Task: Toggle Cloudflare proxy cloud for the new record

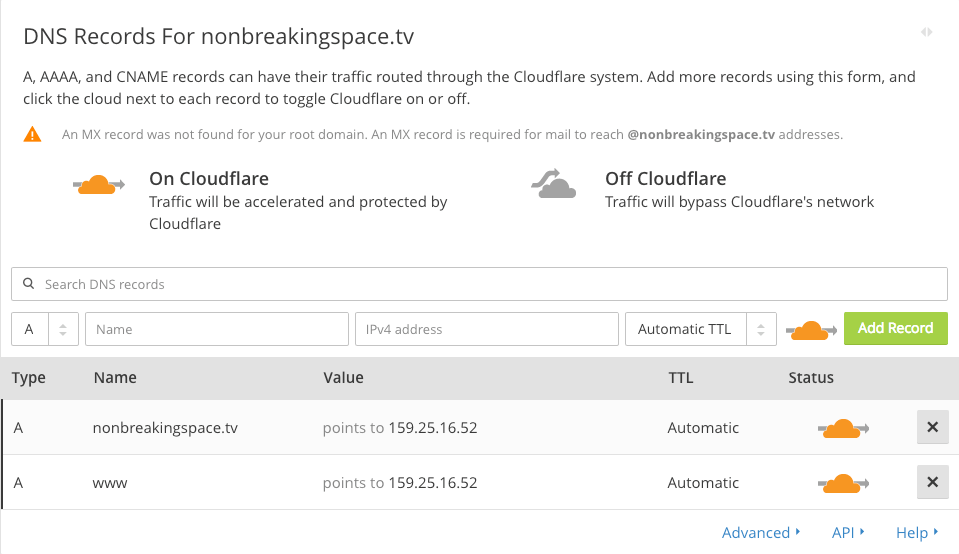Action: [811, 330]
